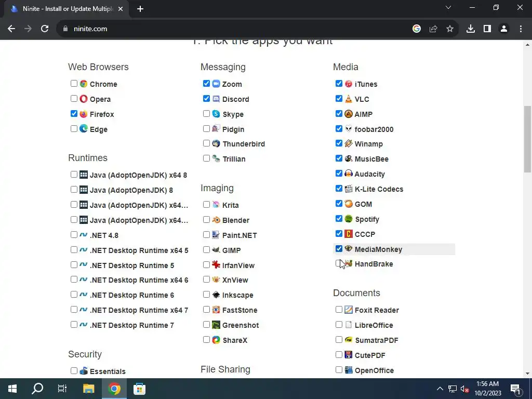
Task: Click the Opera logo icon
Action: pyautogui.click(x=84, y=99)
